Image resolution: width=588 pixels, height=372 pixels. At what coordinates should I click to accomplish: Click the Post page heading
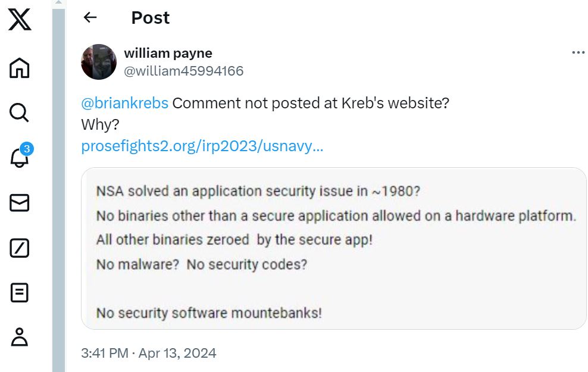[151, 18]
